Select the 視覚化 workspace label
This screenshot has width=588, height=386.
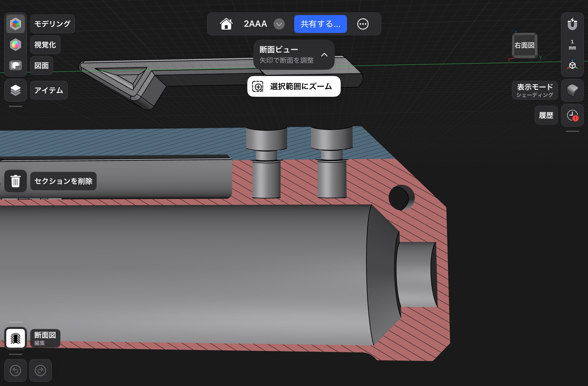[x=45, y=45]
